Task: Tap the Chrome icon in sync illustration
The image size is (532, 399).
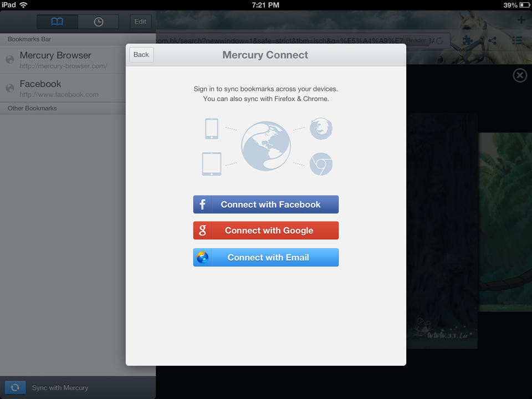Action: [321, 164]
